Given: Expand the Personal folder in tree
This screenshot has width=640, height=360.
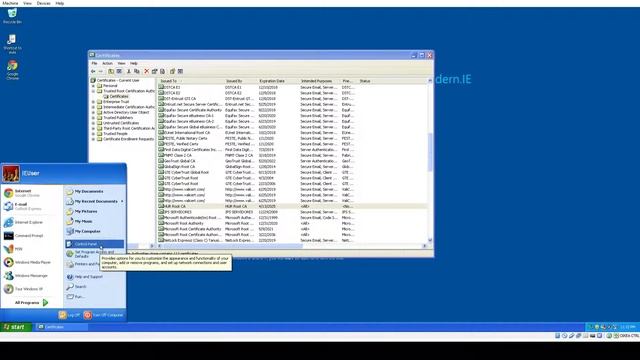Looking at the screenshot, I should coord(93,86).
